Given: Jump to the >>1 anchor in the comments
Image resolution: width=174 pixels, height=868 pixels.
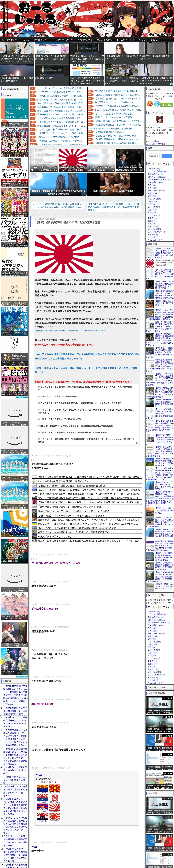Looking at the screenshot, I should [x=33, y=460].
